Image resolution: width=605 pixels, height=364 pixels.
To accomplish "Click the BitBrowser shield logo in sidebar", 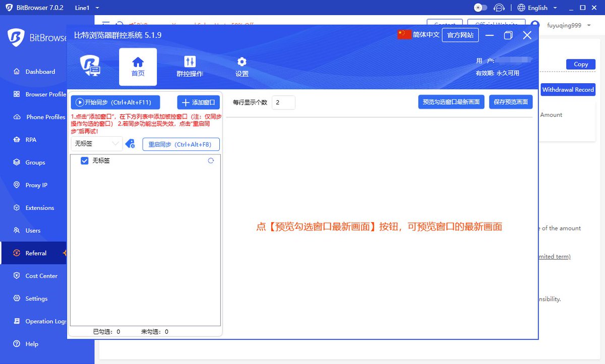I will pyautogui.click(x=16, y=37).
